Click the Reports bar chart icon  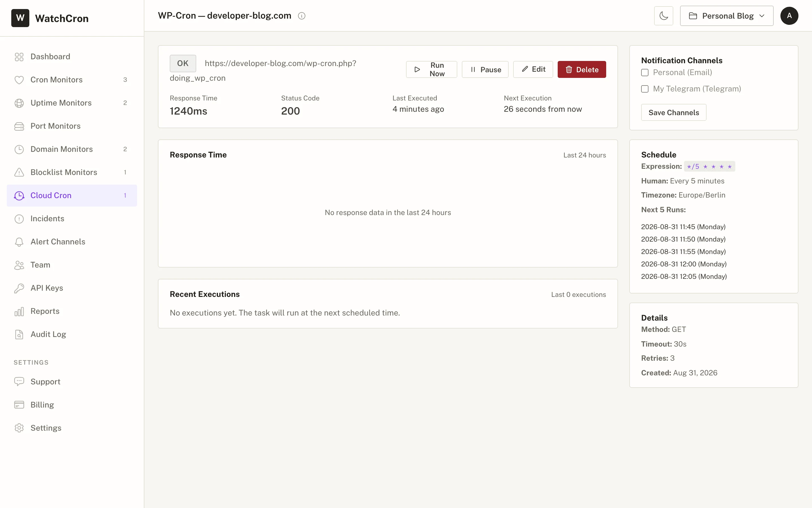pos(19,312)
